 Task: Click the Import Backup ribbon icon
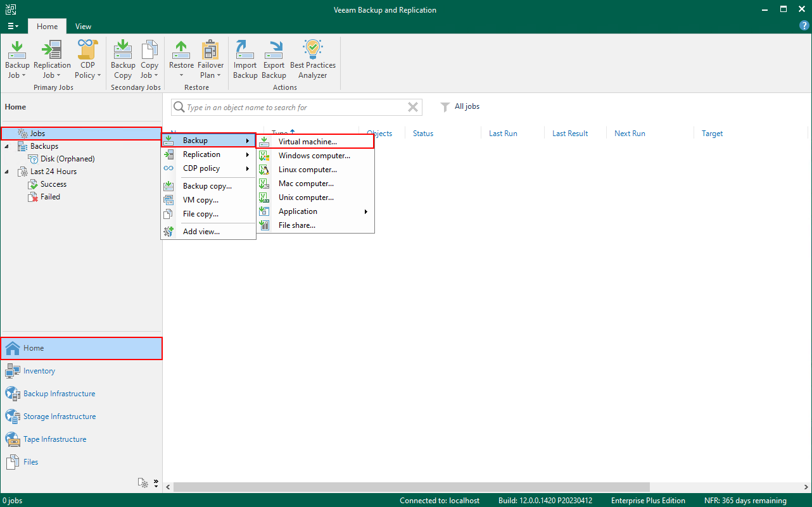click(x=245, y=49)
